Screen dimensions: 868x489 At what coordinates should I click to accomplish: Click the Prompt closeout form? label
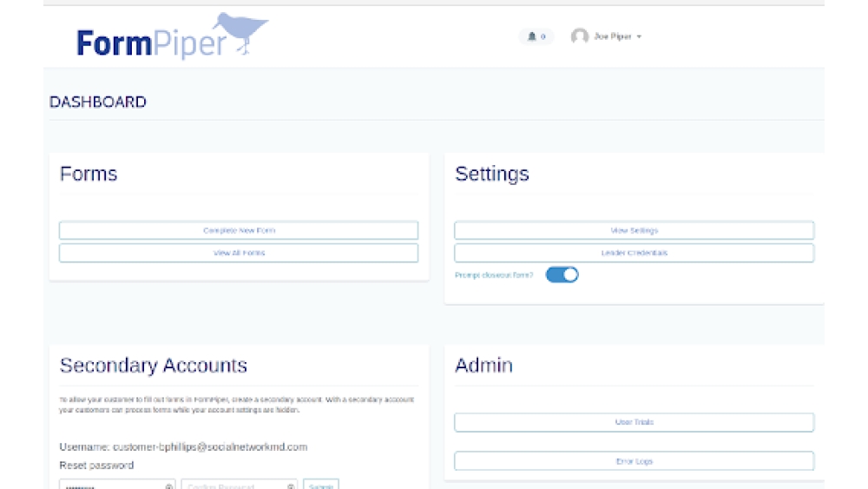[494, 275]
